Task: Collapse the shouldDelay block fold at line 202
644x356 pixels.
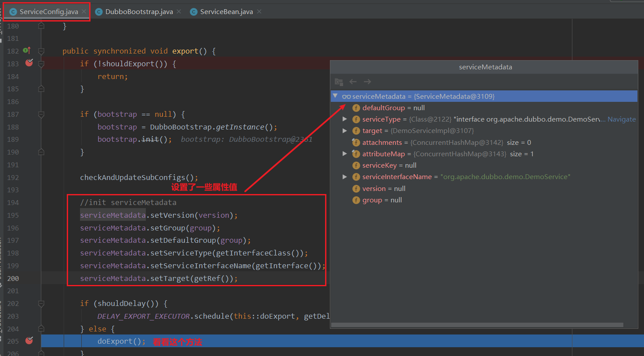Action: pyautogui.click(x=41, y=303)
